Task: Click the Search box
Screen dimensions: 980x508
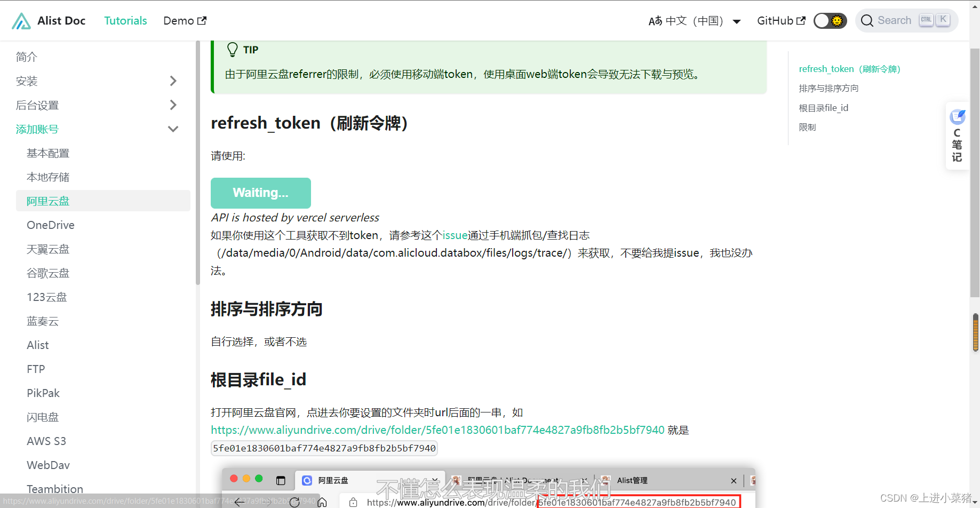Action: [x=906, y=21]
